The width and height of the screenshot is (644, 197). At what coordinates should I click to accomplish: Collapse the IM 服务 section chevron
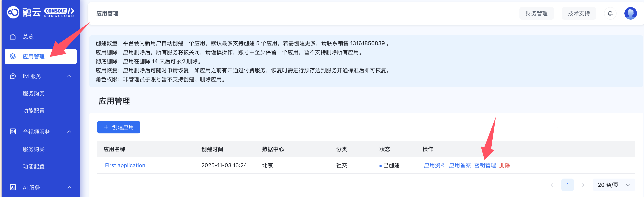[69, 76]
